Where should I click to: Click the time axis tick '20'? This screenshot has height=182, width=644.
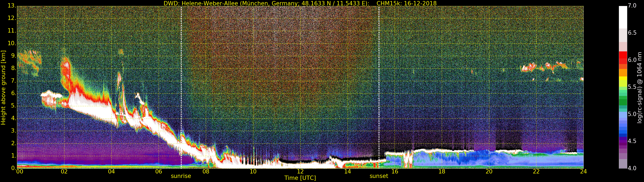pyautogui.click(x=489, y=172)
